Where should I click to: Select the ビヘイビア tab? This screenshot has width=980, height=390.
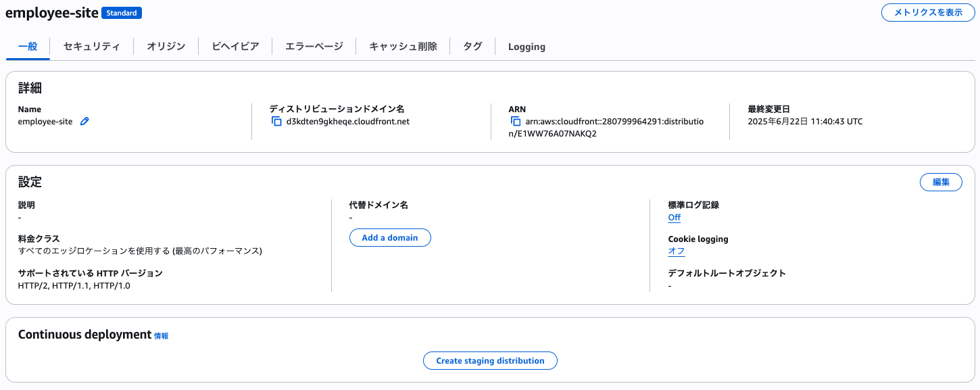pos(235,46)
